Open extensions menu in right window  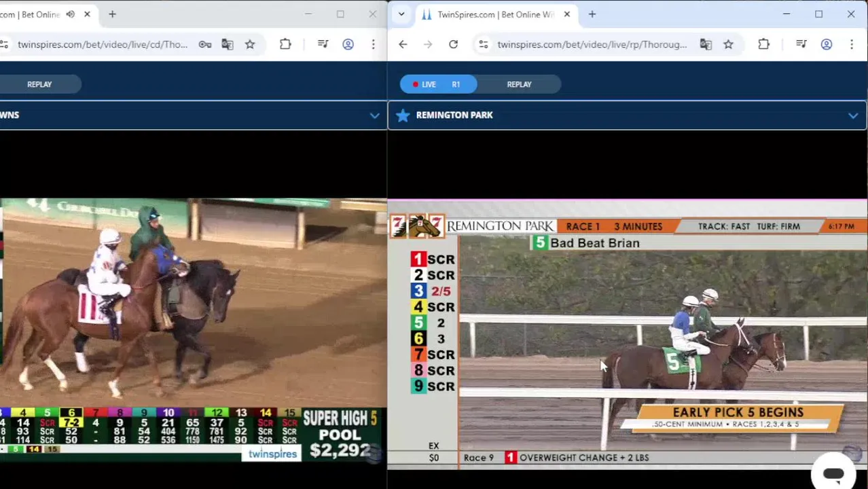click(x=763, y=45)
